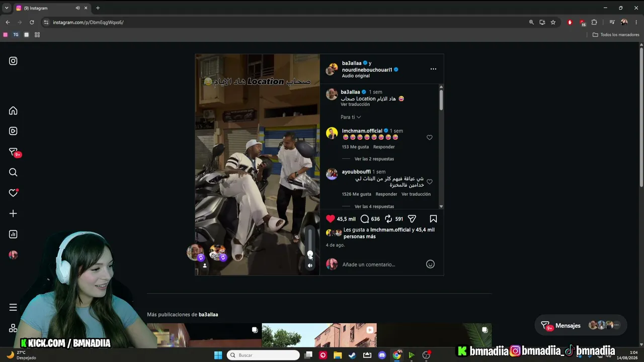Open the Search magnifier in Instagram sidebar
The height and width of the screenshot is (362, 644).
[x=13, y=172]
